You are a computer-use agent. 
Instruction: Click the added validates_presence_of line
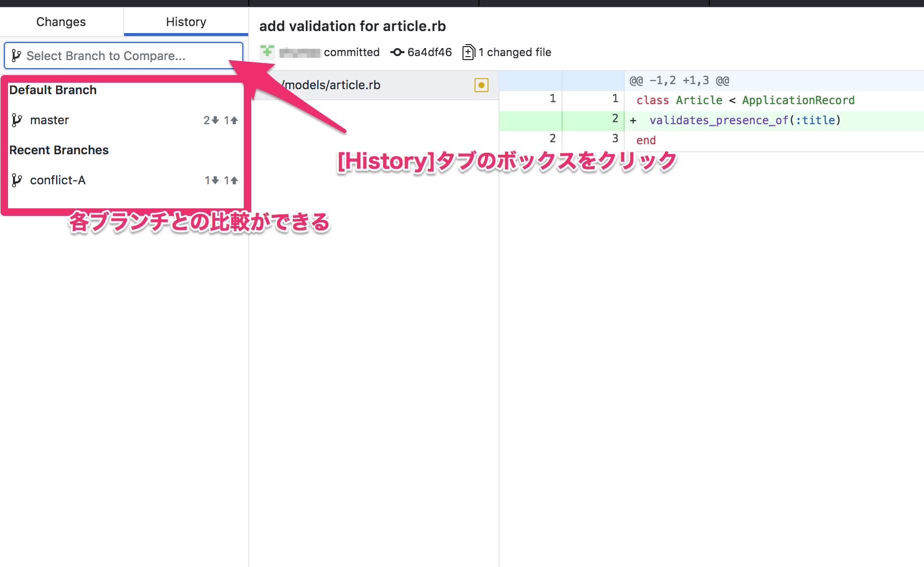tap(744, 120)
